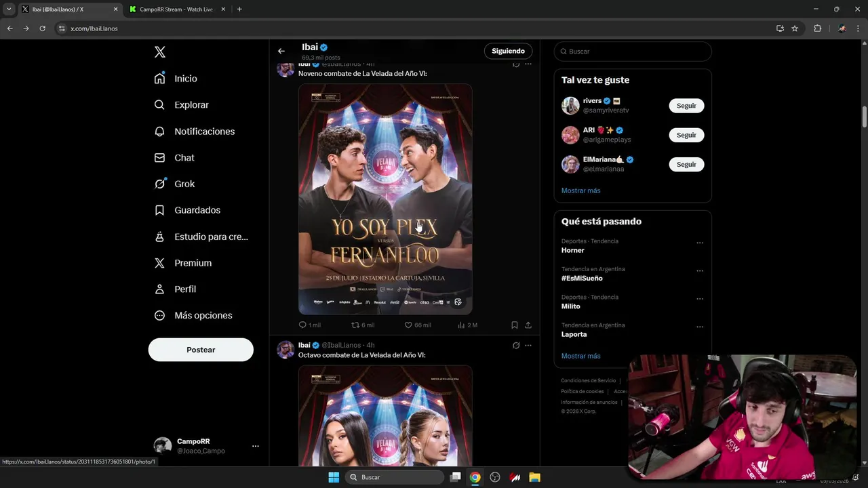The width and height of the screenshot is (868, 488).
Task: Click the Siguiendo button
Action: click(509, 51)
